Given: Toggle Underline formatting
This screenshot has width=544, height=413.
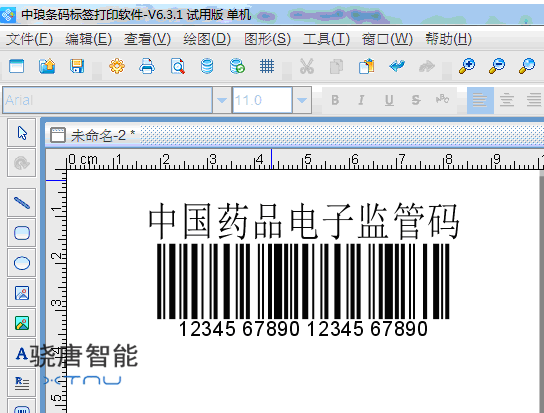Looking at the screenshot, I should (389, 100).
